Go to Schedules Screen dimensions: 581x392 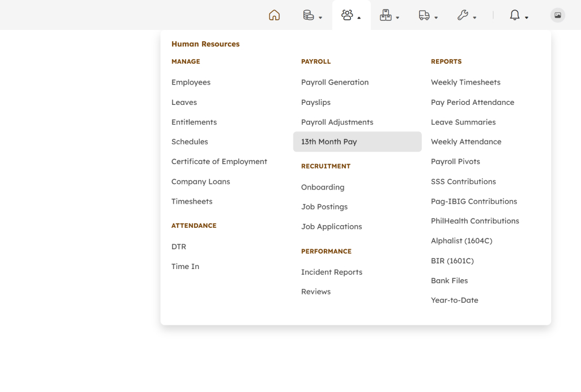190,142
